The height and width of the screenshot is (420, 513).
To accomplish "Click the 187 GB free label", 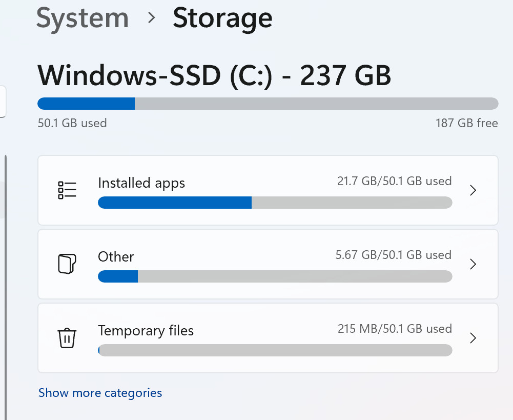I will pyautogui.click(x=466, y=123).
